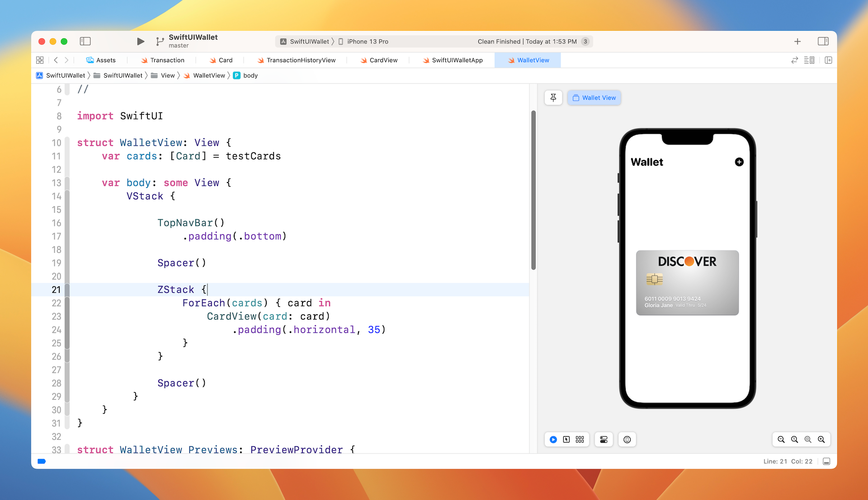The image size is (868, 500).
Task: Open the CardView tab
Action: click(383, 60)
